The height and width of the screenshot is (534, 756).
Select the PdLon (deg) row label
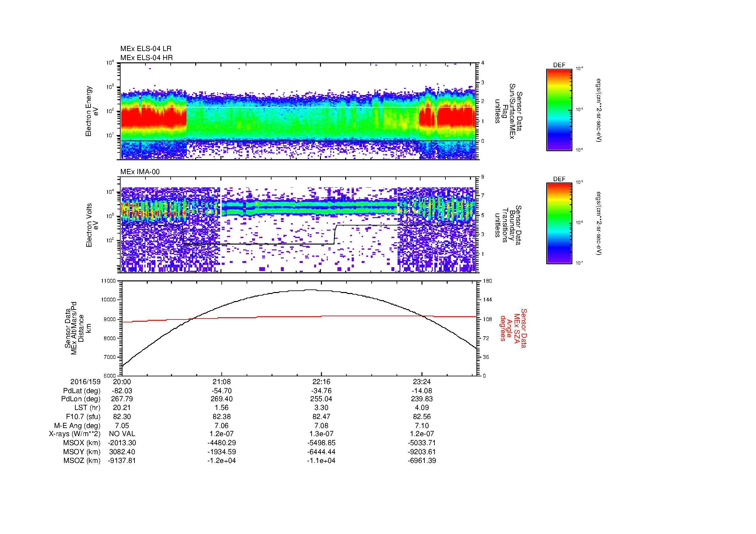[81, 399]
